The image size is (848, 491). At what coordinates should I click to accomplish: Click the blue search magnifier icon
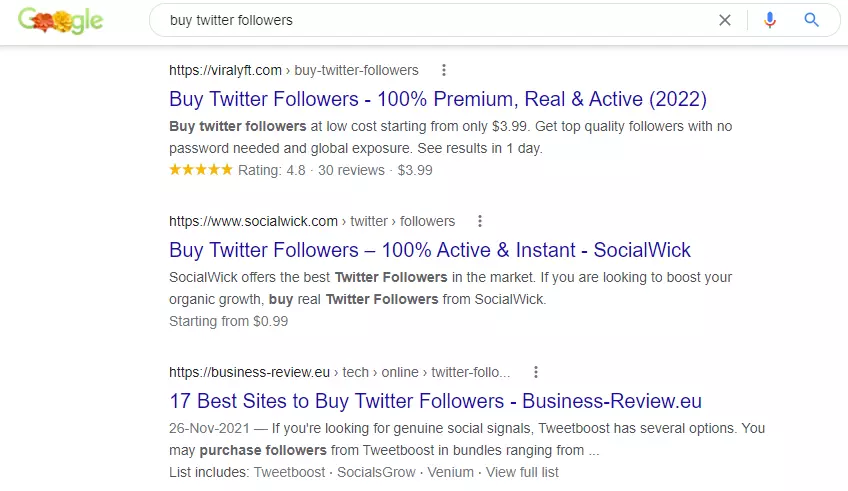coord(811,20)
